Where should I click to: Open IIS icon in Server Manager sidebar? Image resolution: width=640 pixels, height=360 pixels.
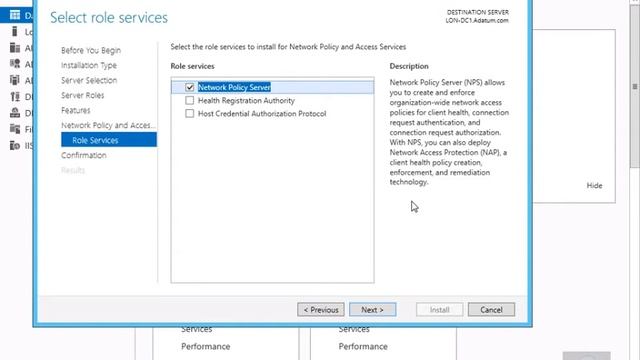pos(15,145)
